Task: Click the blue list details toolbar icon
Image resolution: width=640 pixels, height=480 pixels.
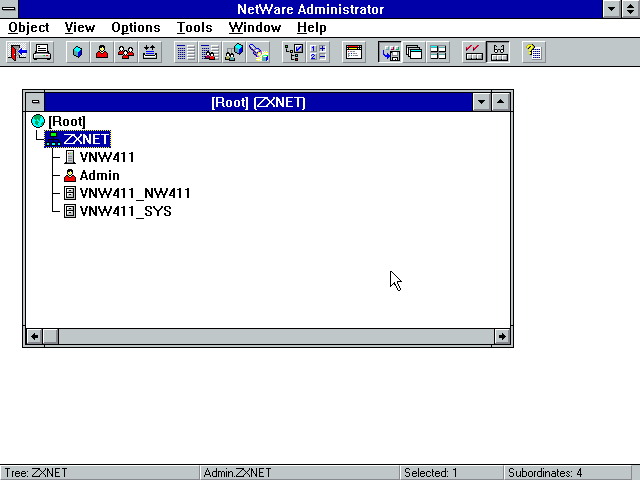Action: coord(186,52)
